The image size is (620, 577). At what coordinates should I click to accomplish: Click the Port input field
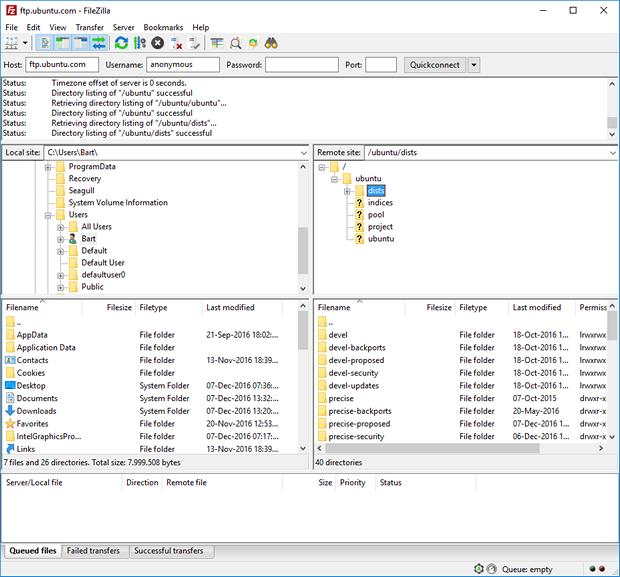pos(381,64)
